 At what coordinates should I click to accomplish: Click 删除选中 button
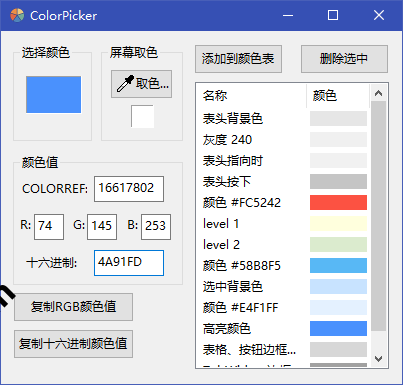pyautogui.click(x=344, y=59)
